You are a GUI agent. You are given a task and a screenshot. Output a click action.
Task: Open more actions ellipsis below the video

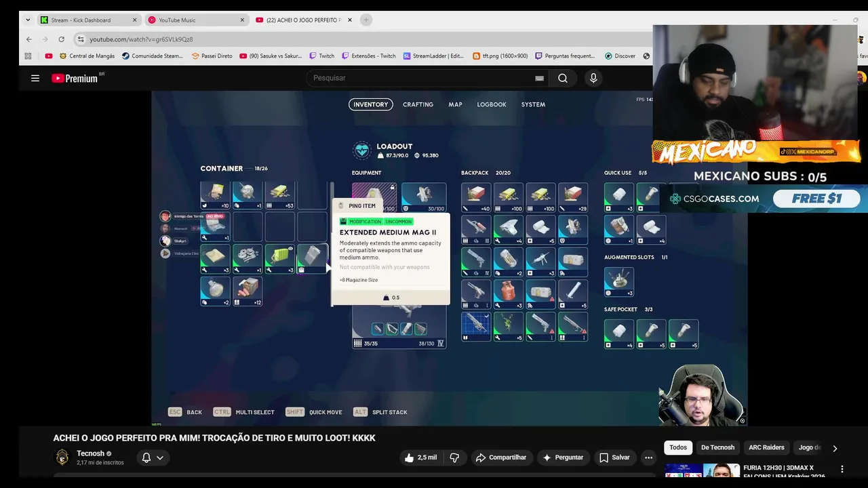(x=648, y=457)
